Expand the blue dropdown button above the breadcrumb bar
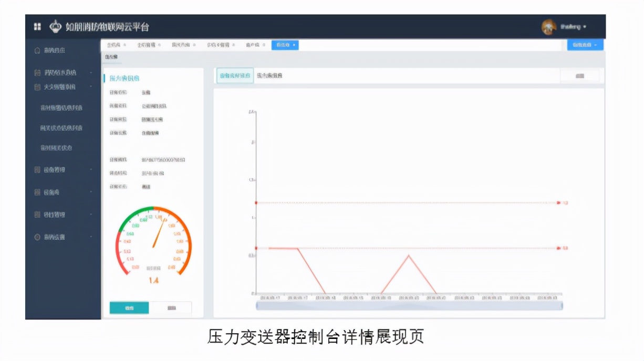 coord(585,45)
